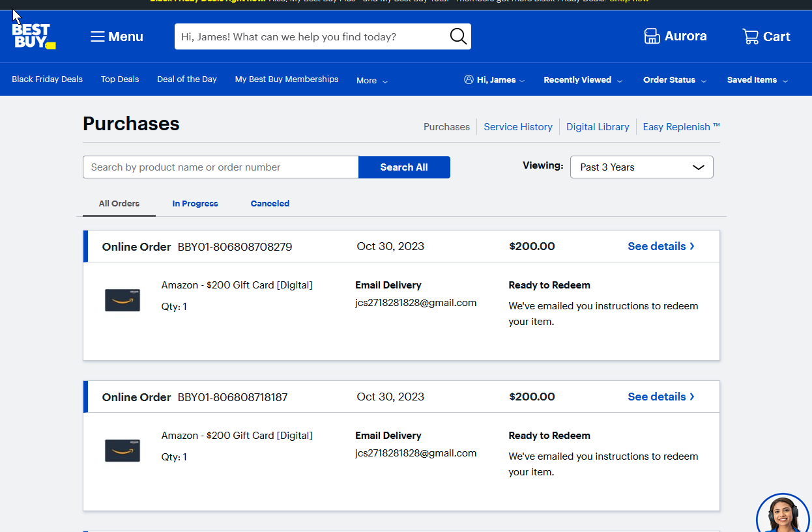Expand the Hi, James account menu
Viewport: 812px width, 532px height.
(x=495, y=80)
